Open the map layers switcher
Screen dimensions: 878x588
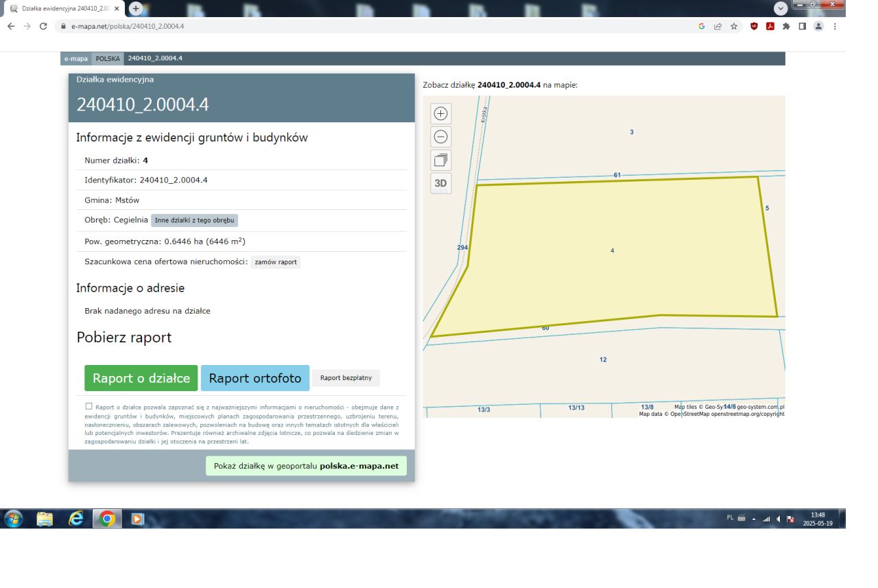(441, 160)
